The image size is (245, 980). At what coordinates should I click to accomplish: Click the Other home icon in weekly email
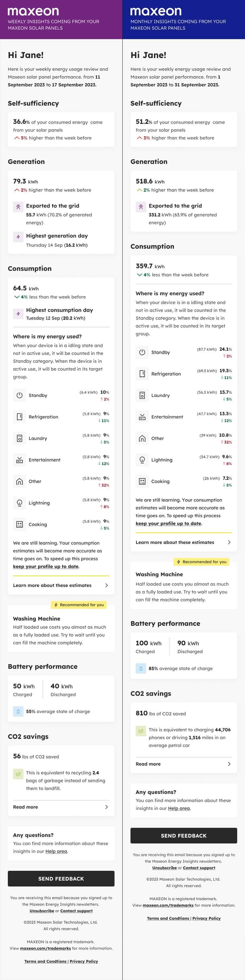pyautogui.click(x=19, y=482)
